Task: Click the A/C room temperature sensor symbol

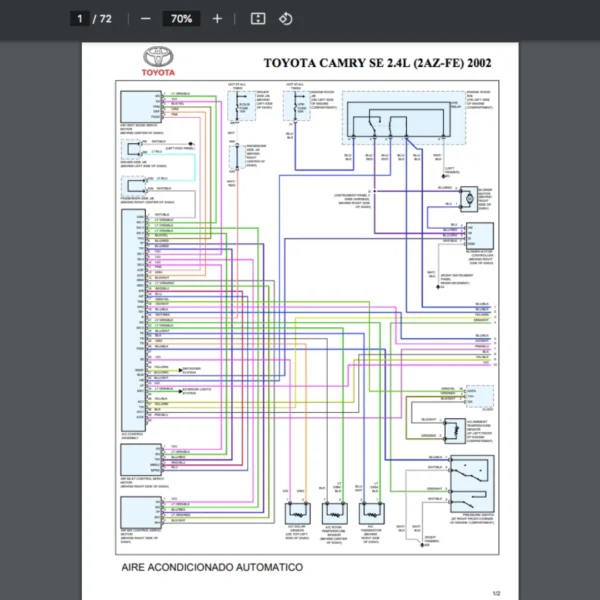Action: (x=332, y=510)
